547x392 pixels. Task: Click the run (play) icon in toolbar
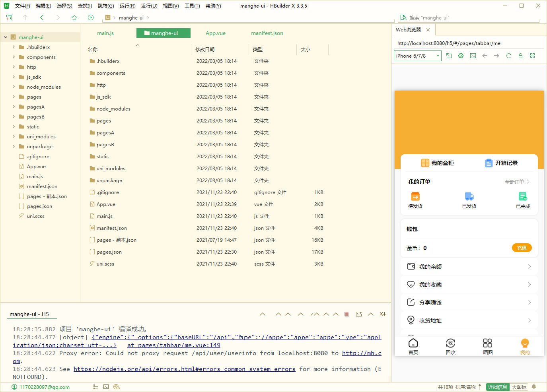(x=91, y=17)
